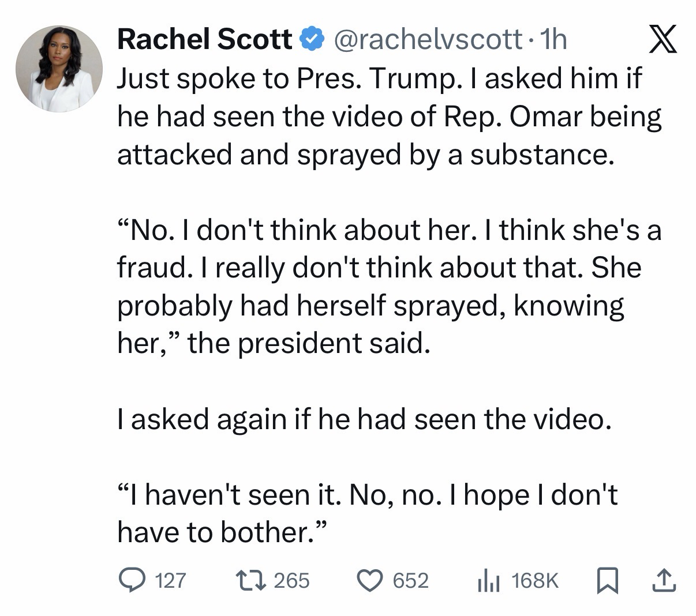Open the share arrow icon
The image size is (696, 616).
click(x=664, y=580)
